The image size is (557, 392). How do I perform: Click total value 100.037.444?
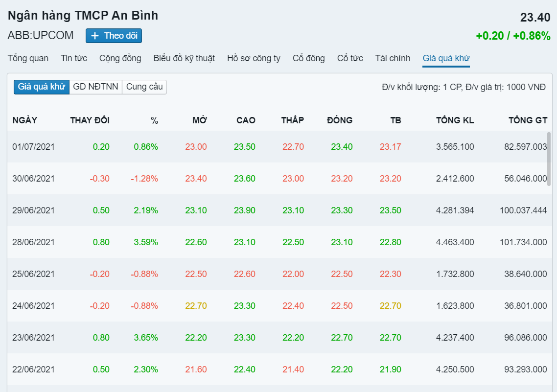[523, 210]
